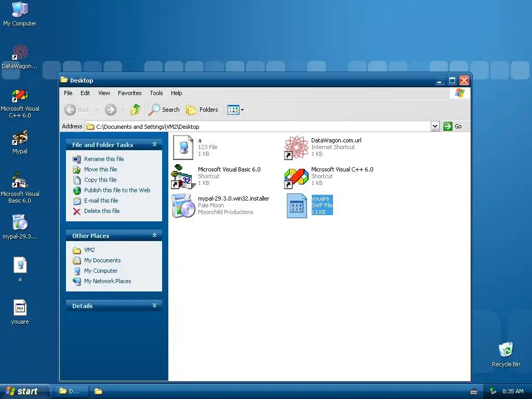This screenshot has width=532, height=399.
Task: Open the View menu
Action: click(104, 93)
